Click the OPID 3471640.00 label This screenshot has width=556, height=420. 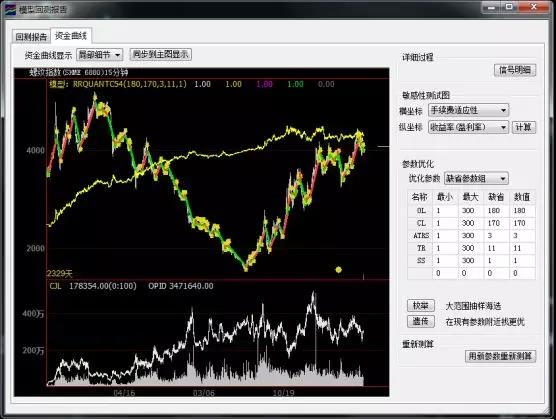[181, 286]
